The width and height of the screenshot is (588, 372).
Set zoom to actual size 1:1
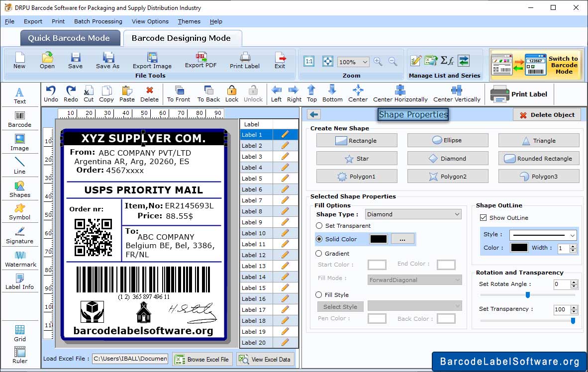(309, 61)
